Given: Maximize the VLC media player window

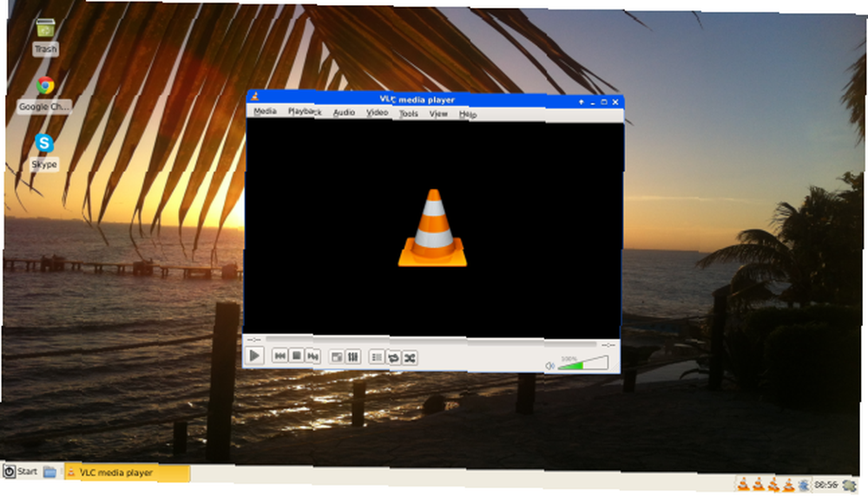Looking at the screenshot, I should point(604,101).
